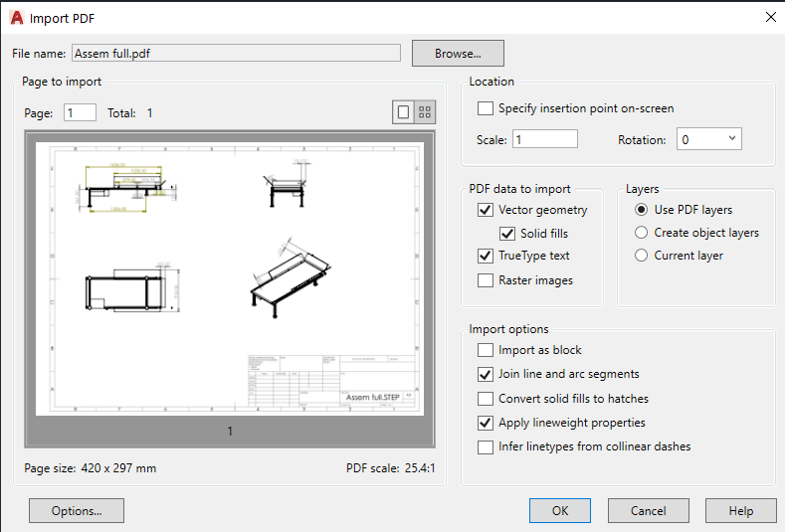Select Create object layers radio button
Screen dimensions: 785x532
[643, 233]
